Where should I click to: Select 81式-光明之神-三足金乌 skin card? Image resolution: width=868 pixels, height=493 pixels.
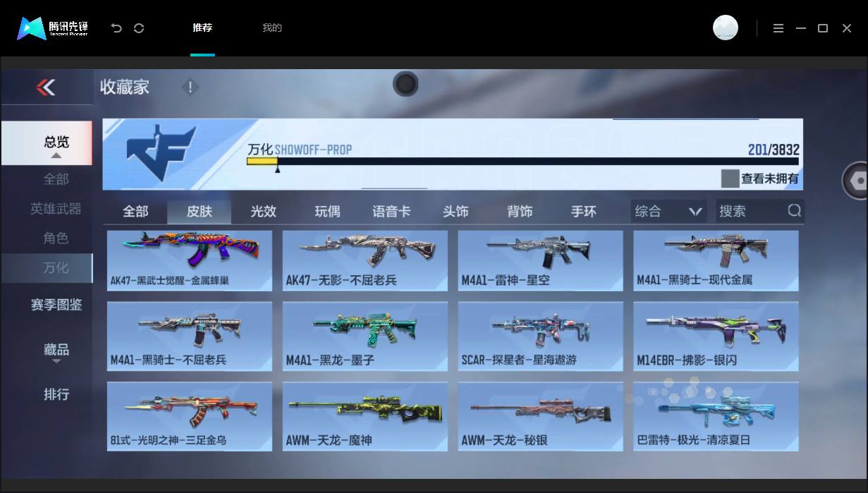point(190,416)
